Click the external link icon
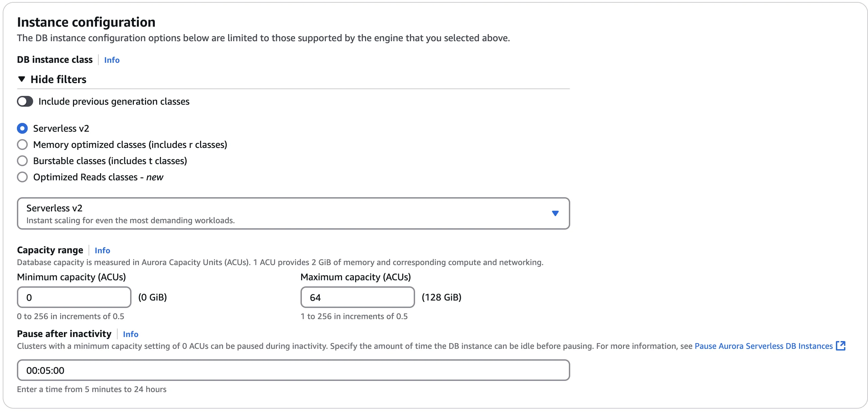Screen dimensions: 868x414 point(840,346)
